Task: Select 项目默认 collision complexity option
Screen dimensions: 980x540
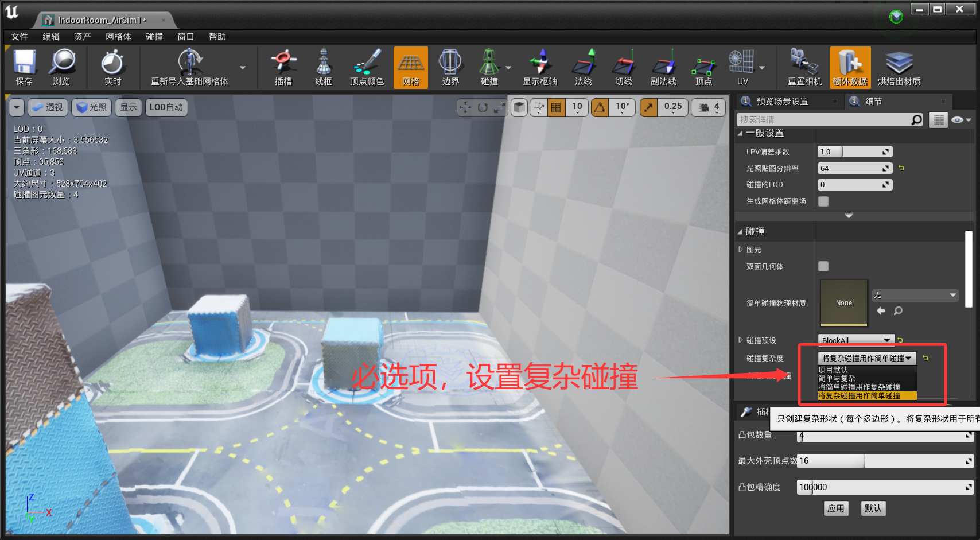Action: tap(867, 370)
